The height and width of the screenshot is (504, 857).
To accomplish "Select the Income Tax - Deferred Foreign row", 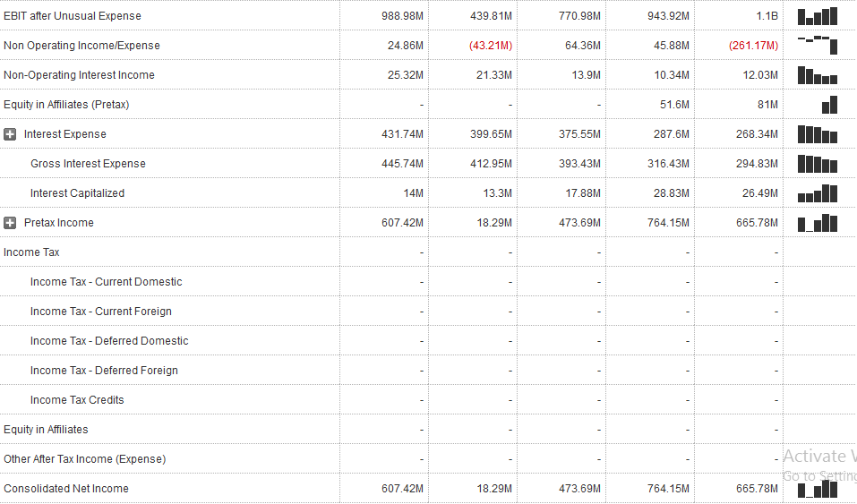I will click(104, 371).
